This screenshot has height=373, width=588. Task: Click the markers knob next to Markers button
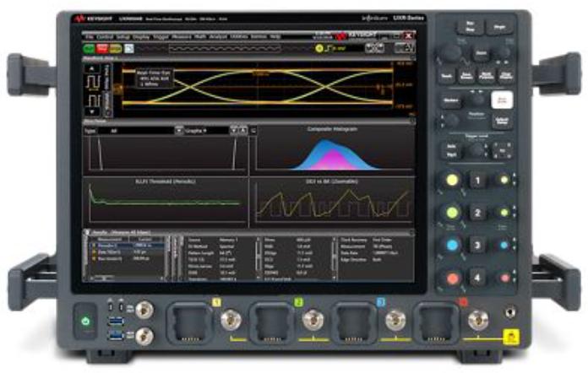[x=476, y=100]
